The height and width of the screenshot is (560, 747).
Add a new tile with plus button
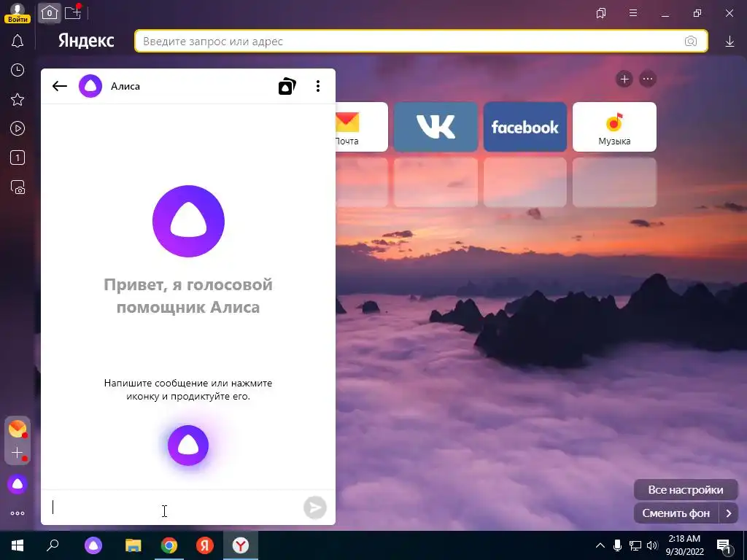[x=624, y=79]
